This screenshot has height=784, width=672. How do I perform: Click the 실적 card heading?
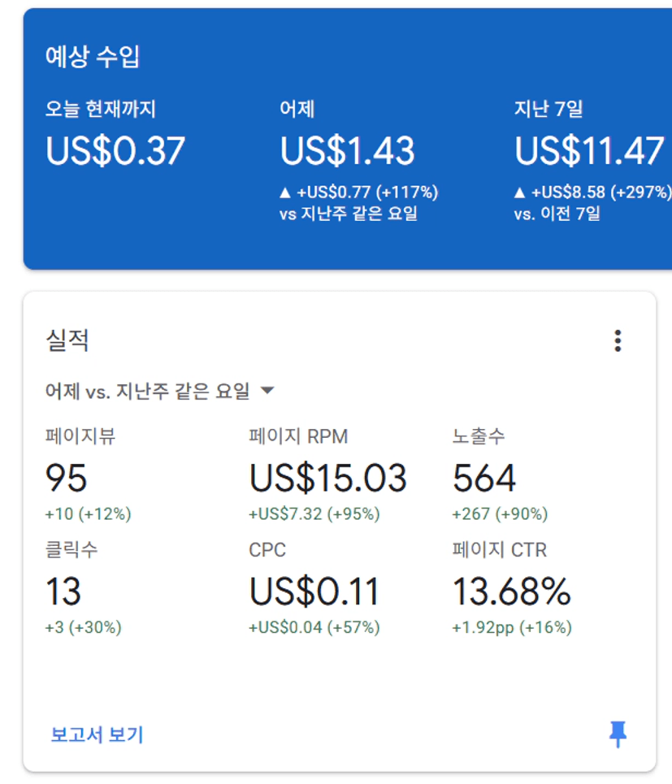point(67,340)
